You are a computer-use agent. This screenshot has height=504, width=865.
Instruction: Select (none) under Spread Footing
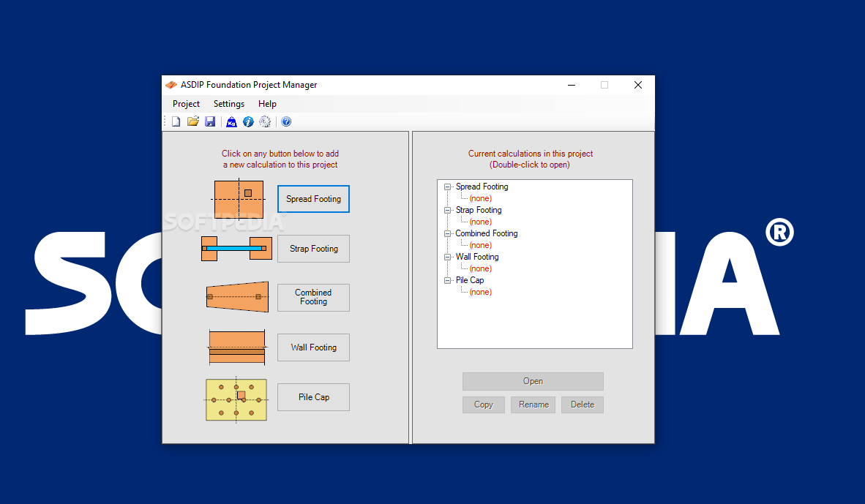pos(481,198)
